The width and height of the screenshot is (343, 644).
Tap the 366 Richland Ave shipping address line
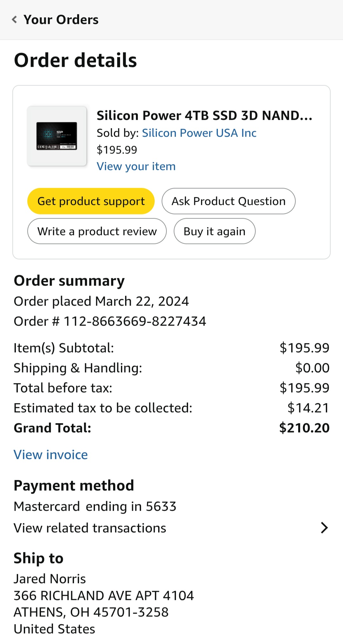(104, 596)
